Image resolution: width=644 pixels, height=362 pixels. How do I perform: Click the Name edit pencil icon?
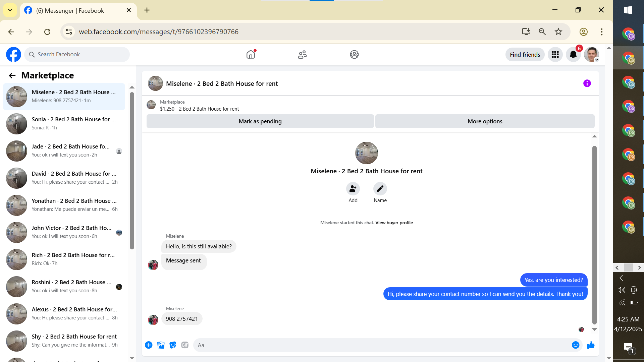pos(380,189)
